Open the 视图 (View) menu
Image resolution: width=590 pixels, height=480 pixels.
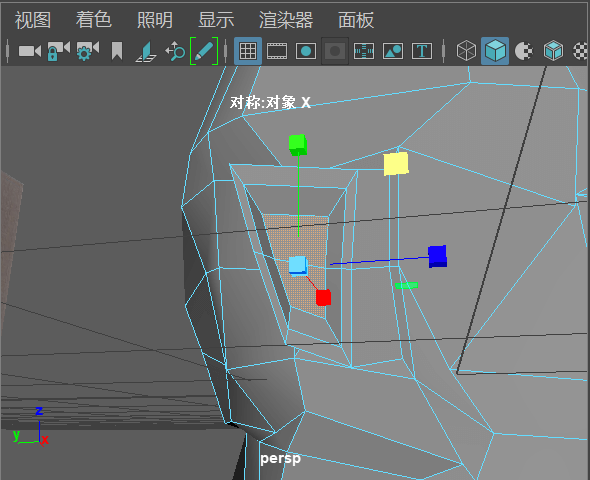(x=33, y=20)
